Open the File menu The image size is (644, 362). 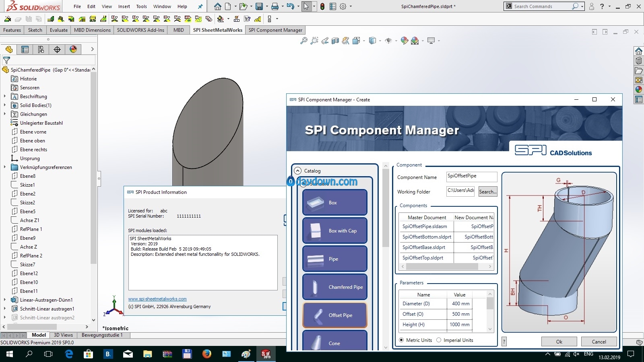[x=77, y=6]
